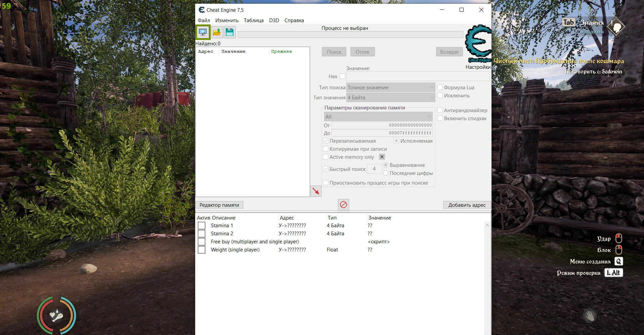This screenshot has height=335, width=644.
Task: Click the cancel scan icon
Action: (343, 204)
